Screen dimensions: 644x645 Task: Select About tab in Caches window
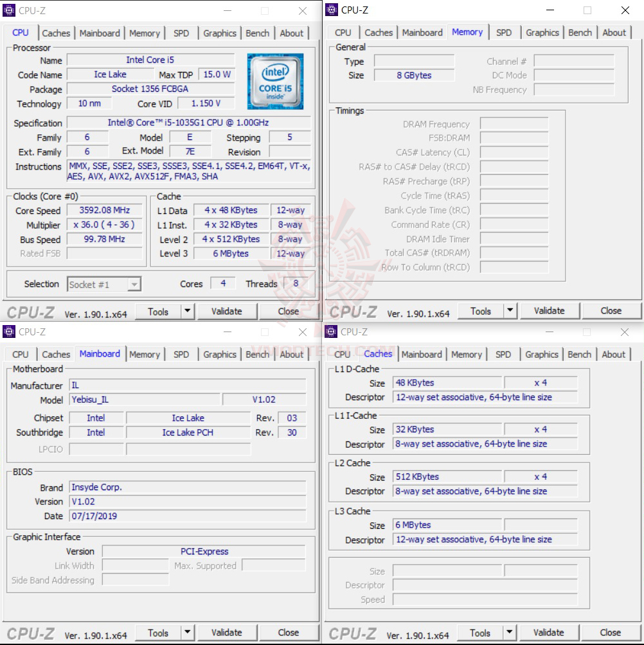point(613,354)
